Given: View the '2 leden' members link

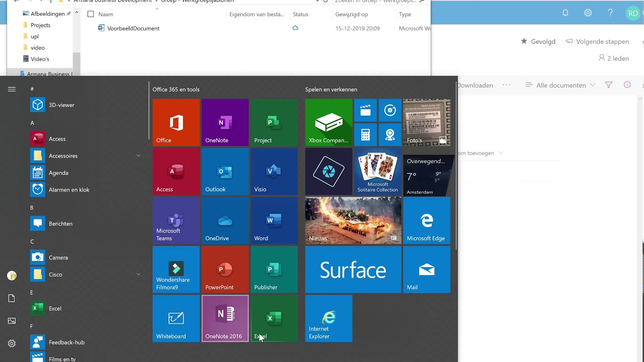Looking at the screenshot, I should click(x=613, y=58).
